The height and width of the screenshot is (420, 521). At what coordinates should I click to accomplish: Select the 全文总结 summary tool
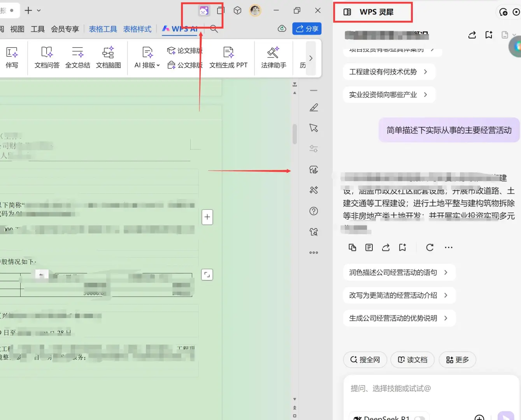tap(77, 57)
